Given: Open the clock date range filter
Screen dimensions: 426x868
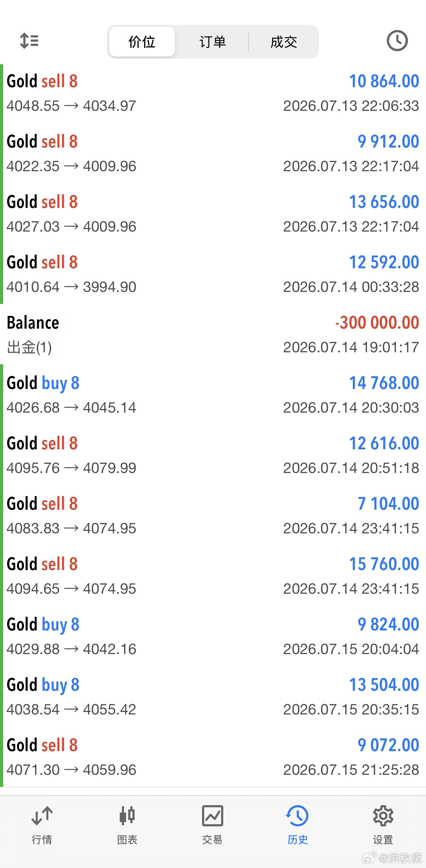Looking at the screenshot, I should (x=397, y=41).
